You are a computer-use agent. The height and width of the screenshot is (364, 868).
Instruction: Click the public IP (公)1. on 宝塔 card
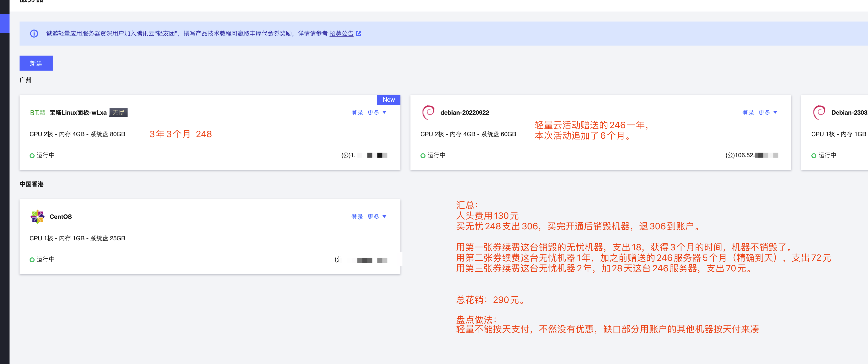pyautogui.click(x=364, y=155)
